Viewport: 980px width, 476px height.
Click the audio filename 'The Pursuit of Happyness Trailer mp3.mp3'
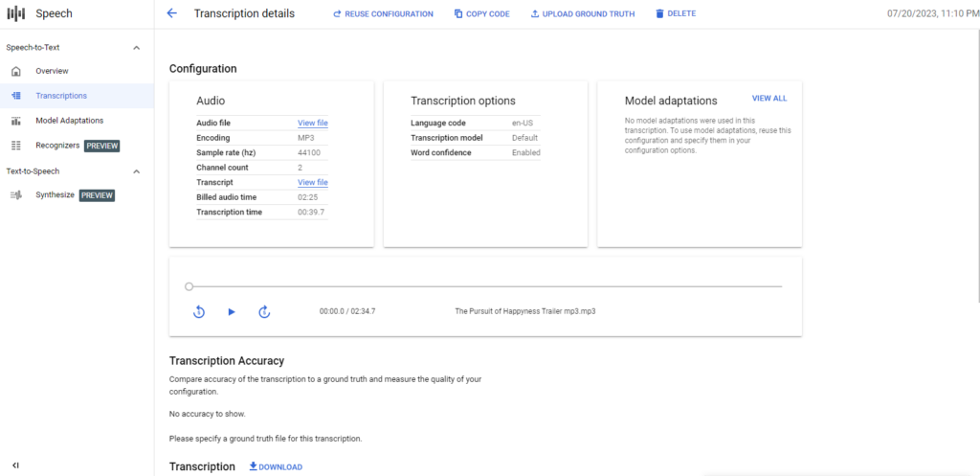point(525,311)
